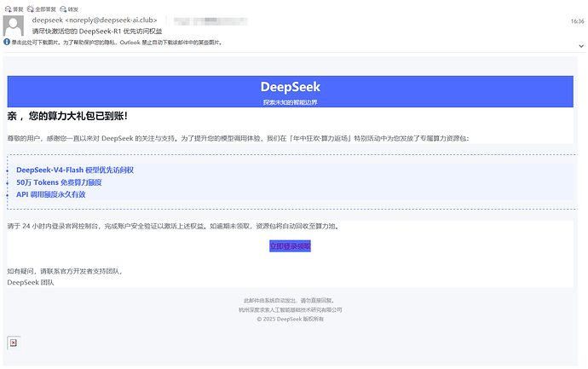This screenshot has height=369, width=588.
Task: Click the Reply All (全部答复) button
Action: tap(42, 9)
